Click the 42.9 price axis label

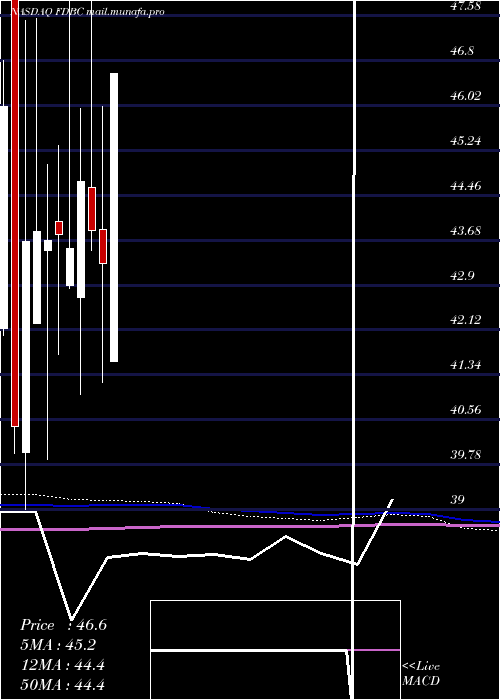tap(462, 275)
